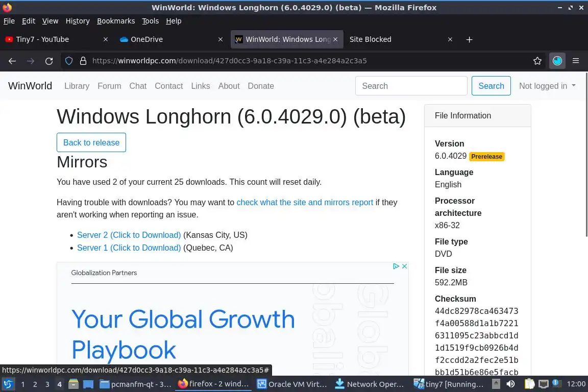The height and width of the screenshot is (392, 588).
Task: Close the WinWorld tab
Action: coord(335,39)
